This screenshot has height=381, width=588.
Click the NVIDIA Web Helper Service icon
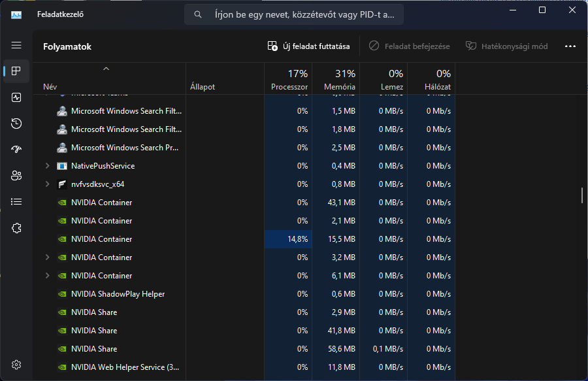(x=62, y=367)
